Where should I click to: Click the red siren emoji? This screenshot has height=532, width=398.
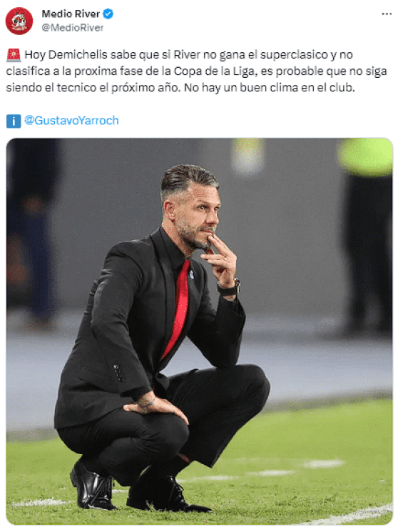(x=14, y=55)
